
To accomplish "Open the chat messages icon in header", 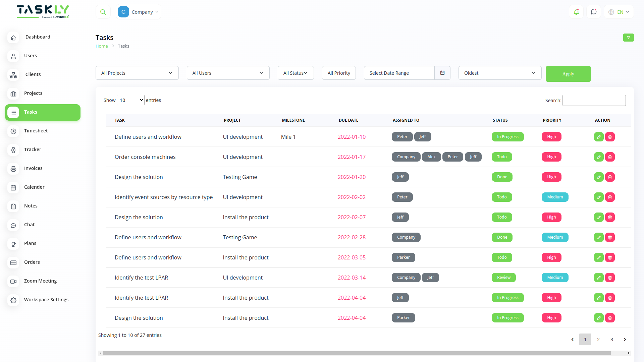I will pos(594,12).
